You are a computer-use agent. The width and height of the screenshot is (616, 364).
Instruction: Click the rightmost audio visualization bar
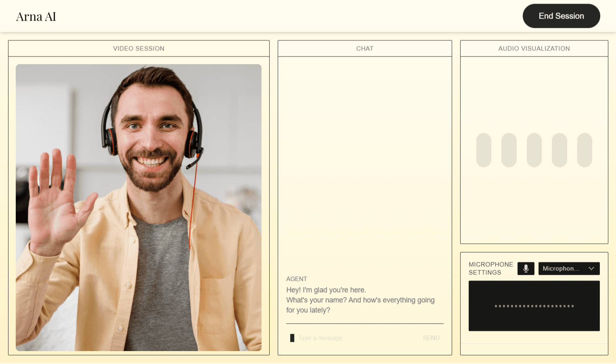point(585,150)
